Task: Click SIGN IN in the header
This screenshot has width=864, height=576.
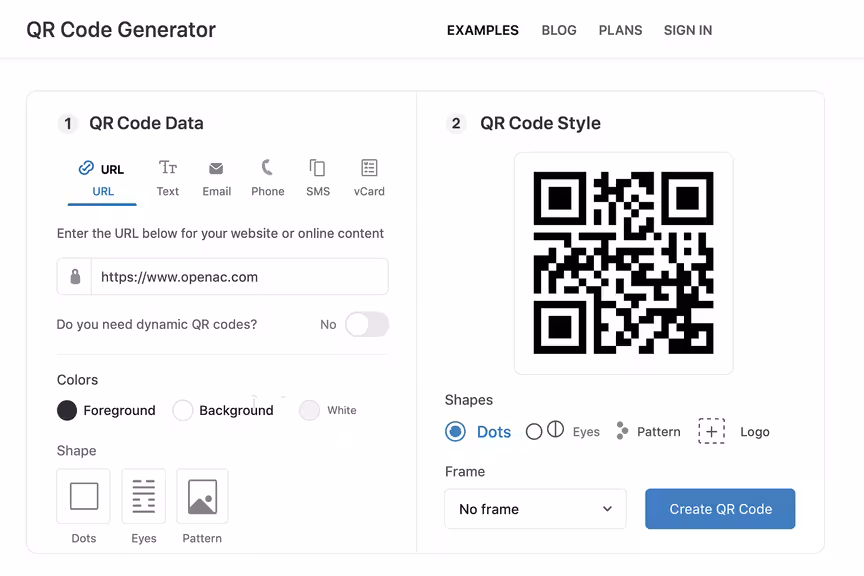Action: click(688, 30)
